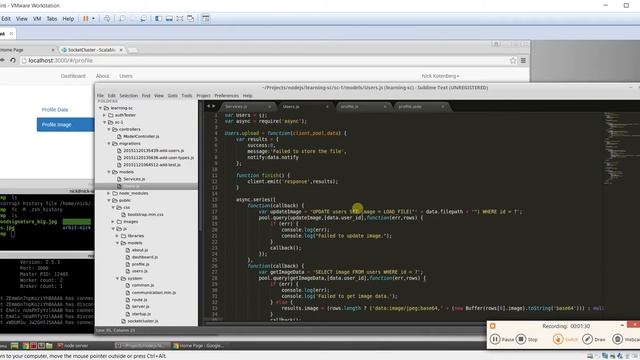
Task: Open bootstrap.min.css in the sidebar
Action: point(145,214)
